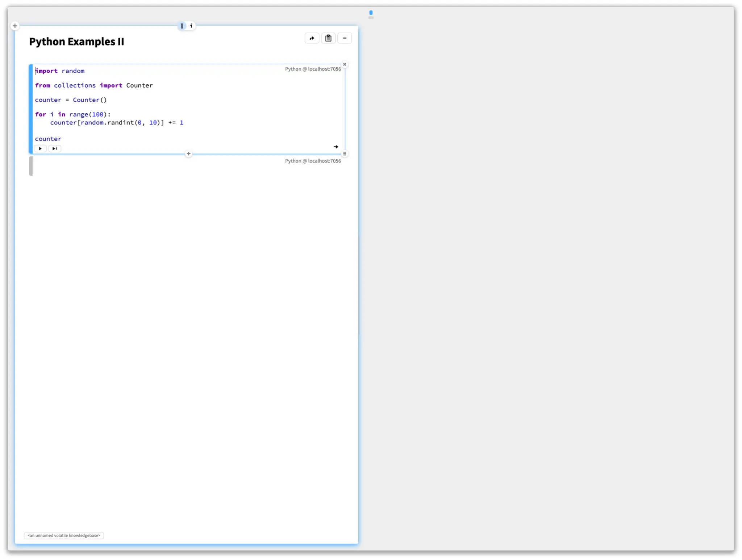Add a snippet via plus below code
The height and width of the screenshot is (560, 742).
188,154
